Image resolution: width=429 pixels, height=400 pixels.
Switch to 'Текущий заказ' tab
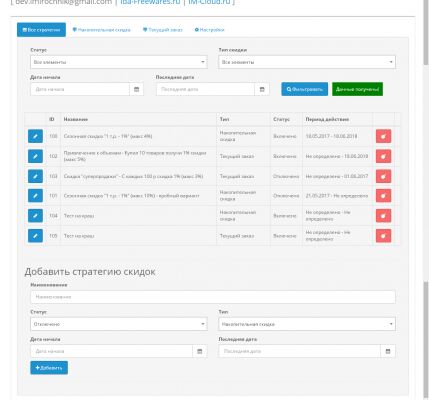(x=163, y=30)
